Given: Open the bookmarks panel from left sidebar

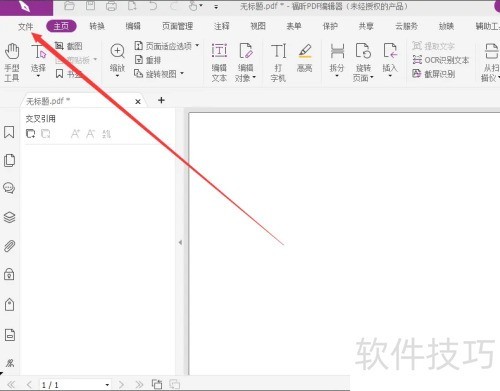Looking at the screenshot, I should click(x=9, y=132).
